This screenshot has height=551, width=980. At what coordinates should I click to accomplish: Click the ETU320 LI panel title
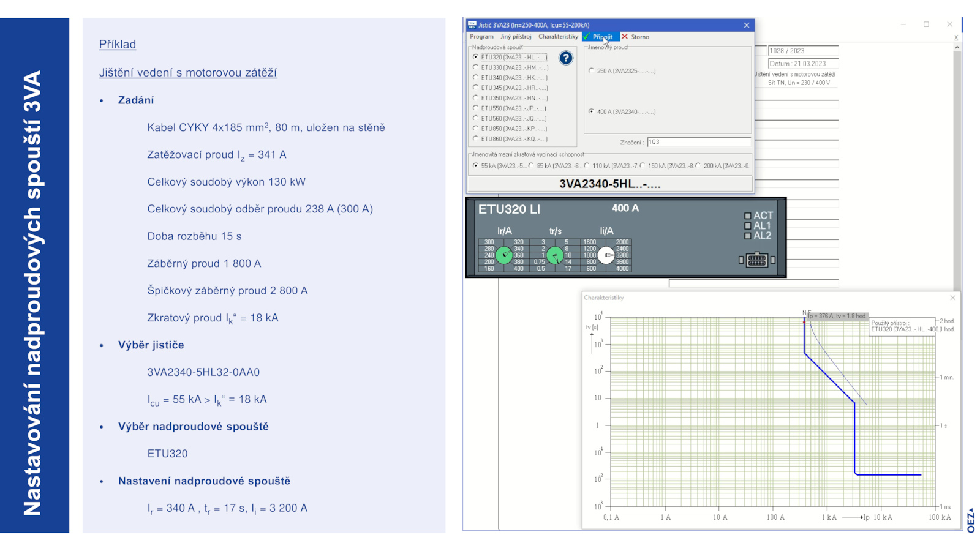[509, 209]
